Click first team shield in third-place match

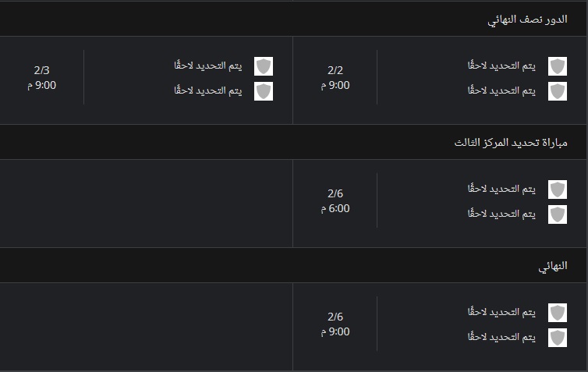pyautogui.click(x=558, y=190)
